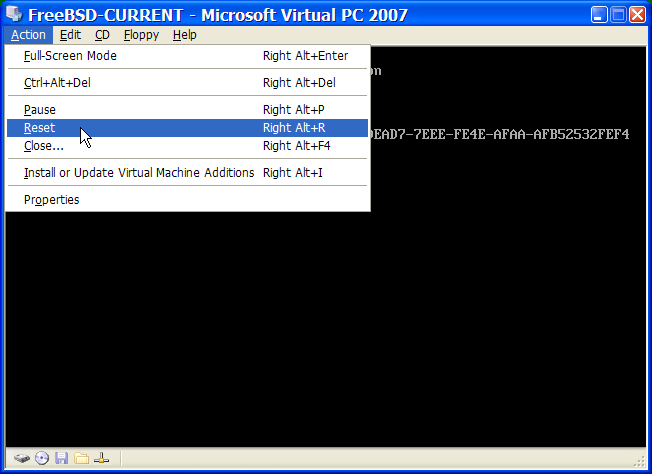
Task: Click the CD drive status icon
Action: click(42, 458)
